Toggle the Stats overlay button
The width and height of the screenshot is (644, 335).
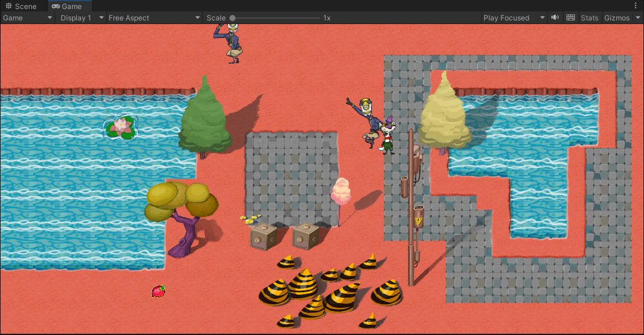(x=589, y=17)
